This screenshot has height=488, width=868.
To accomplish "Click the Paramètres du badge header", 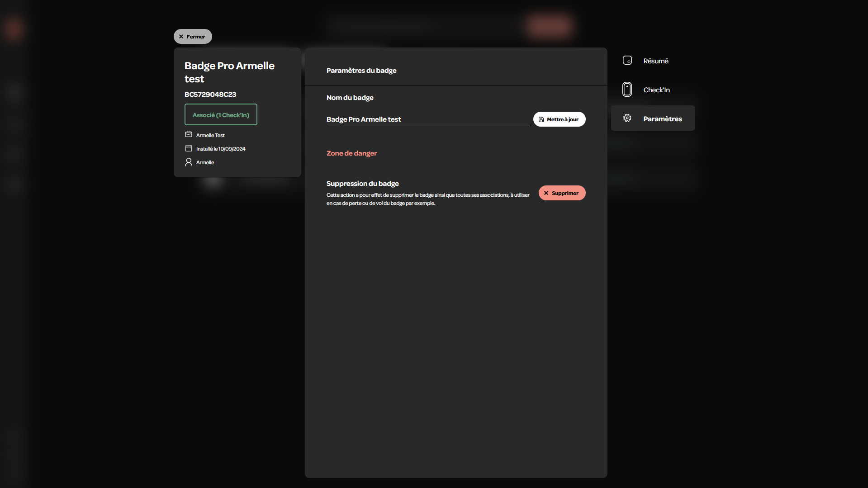I will pos(361,71).
